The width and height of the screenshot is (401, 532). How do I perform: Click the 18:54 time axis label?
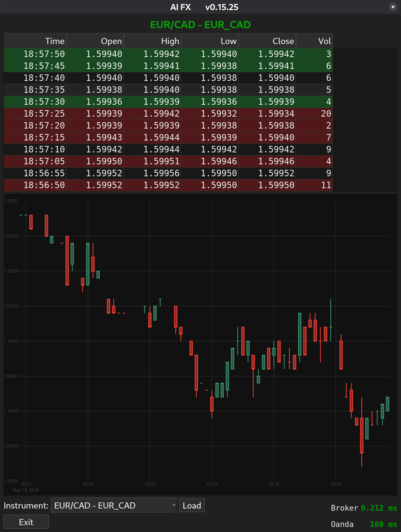(x=150, y=484)
